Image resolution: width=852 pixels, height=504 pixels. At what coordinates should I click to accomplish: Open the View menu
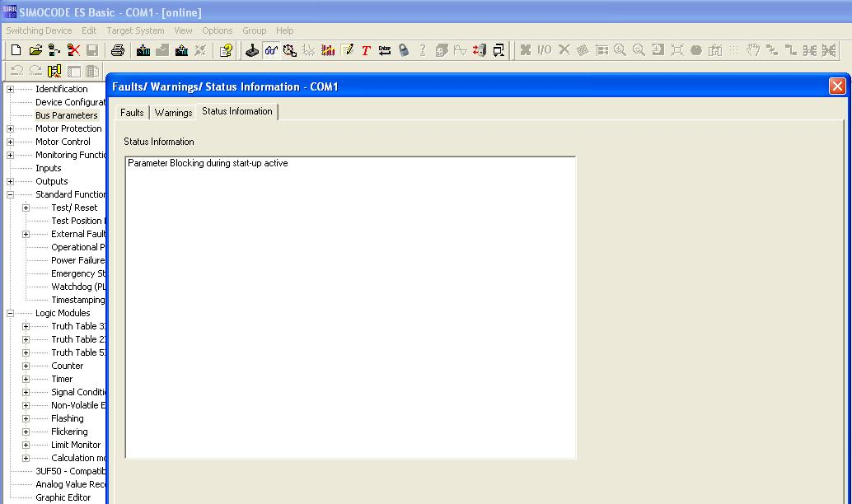point(183,31)
